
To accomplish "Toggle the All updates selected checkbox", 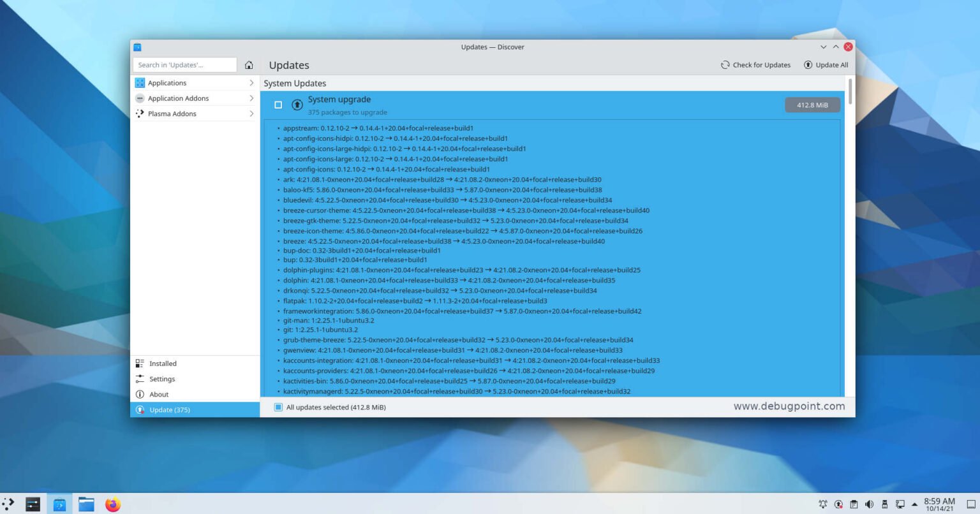I will coord(278,407).
